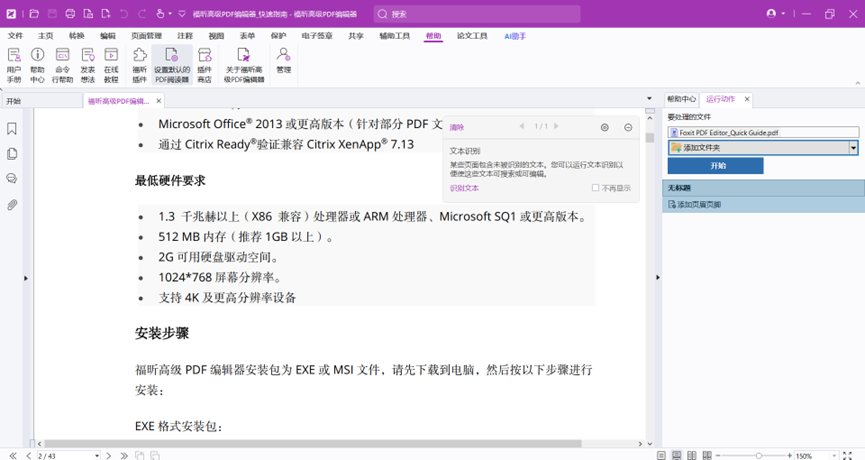Click the Open file folder icon in title bar
The image size is (865, 460).
[34, 14]
